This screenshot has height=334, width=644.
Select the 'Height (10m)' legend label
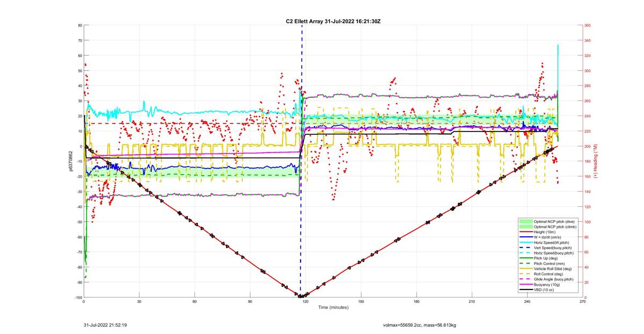[544, 232]
